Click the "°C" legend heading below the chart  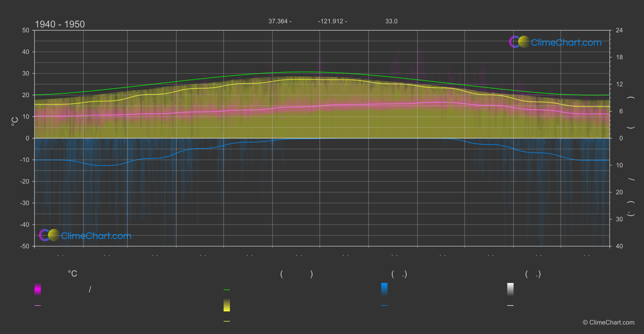72,274
